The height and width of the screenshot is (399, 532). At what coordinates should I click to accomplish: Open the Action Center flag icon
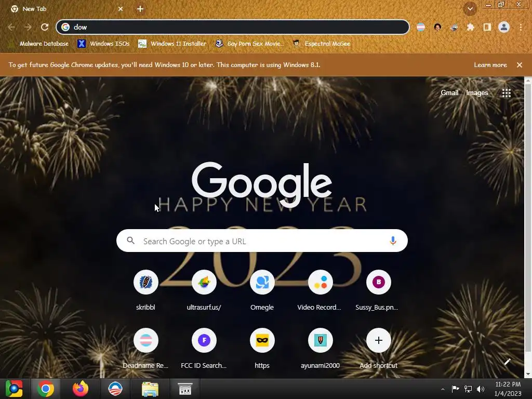(455, 389)
